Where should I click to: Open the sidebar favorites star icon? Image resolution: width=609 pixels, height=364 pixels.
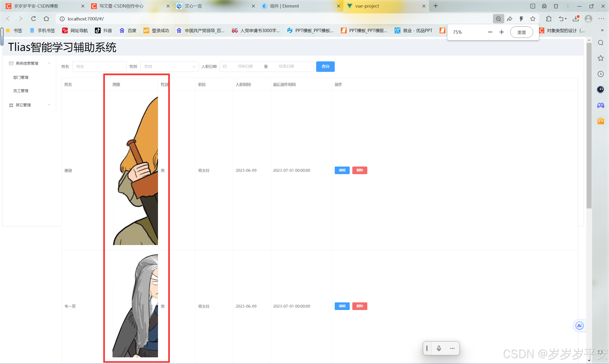[x=600, y=58]
